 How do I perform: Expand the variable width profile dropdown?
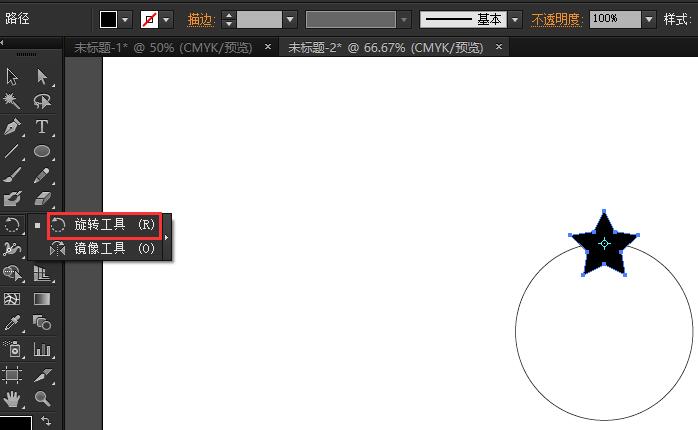point(404,19)
